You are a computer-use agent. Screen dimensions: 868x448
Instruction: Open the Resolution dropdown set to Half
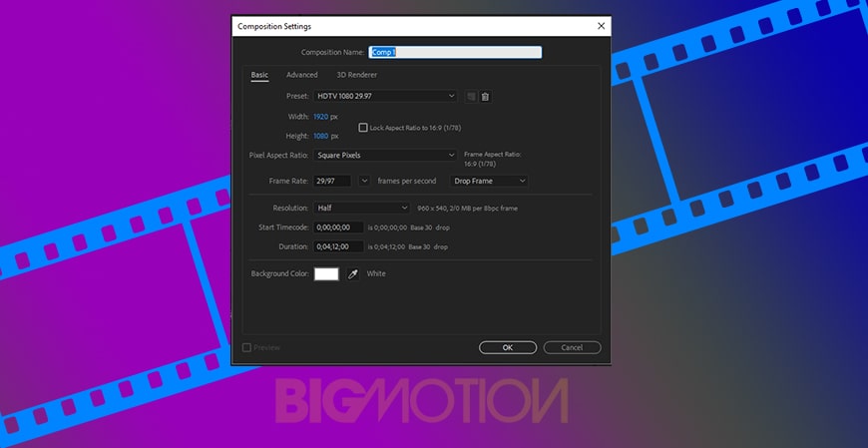pyautogui.click(x=361, y=208)
